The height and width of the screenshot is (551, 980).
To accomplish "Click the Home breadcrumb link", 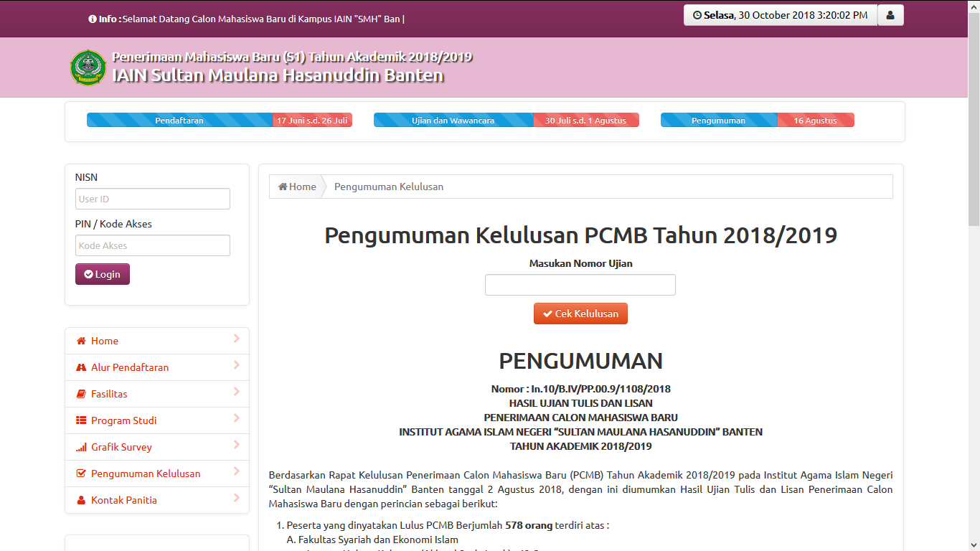I will pos(297,187).
